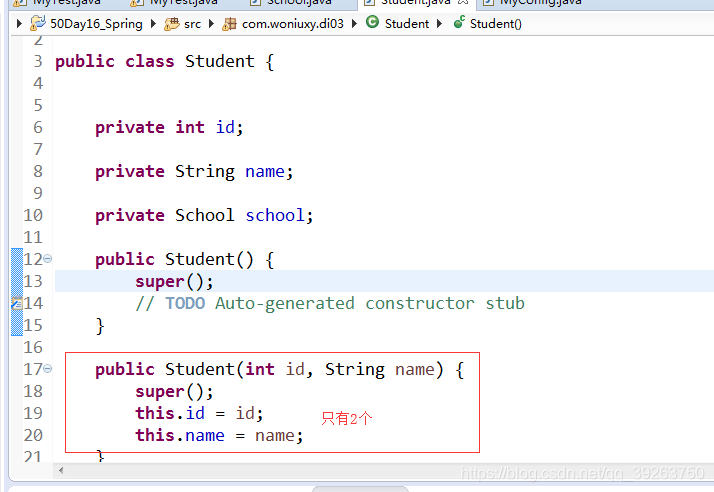Select com.woniuxy.di03 in the breadcrumb

(x=293, y=24)
